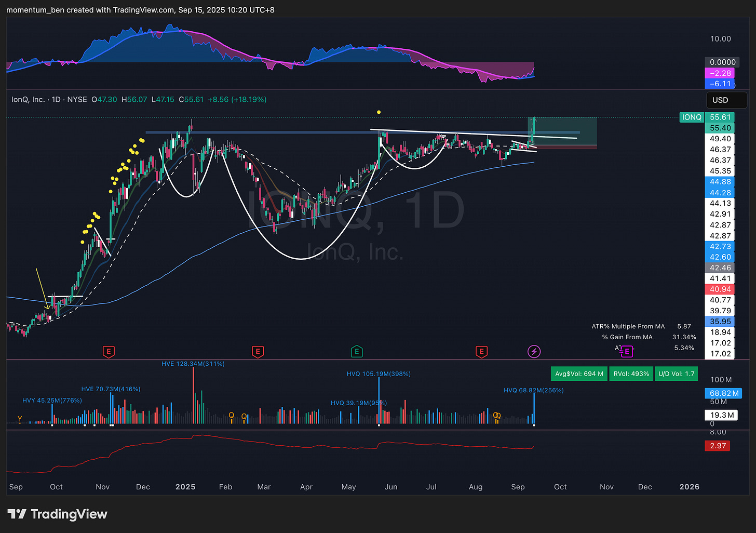Screen dimensions: 756x533
Task: Click the U/D Vol: 1.7 badge
Action: pos(676,374)
